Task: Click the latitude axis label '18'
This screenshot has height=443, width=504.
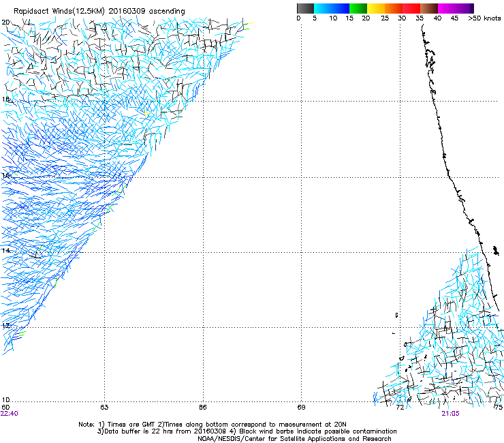Action: (5, 99)
